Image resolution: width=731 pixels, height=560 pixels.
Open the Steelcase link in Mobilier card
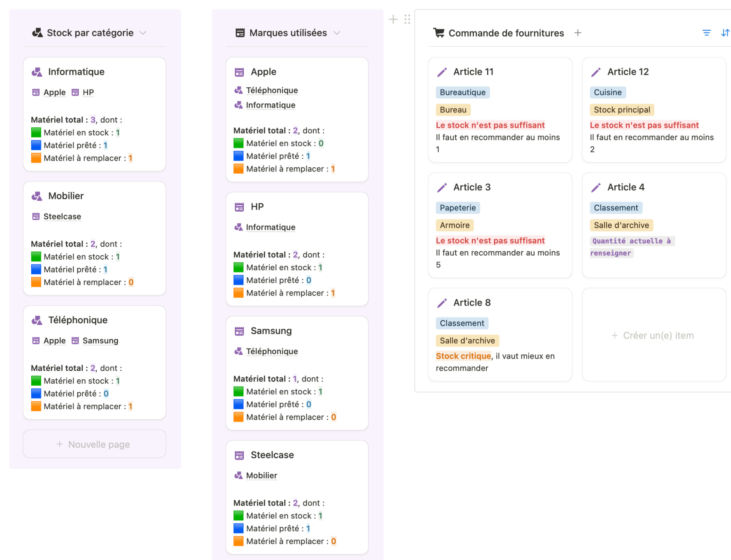[x=62, y=216]
